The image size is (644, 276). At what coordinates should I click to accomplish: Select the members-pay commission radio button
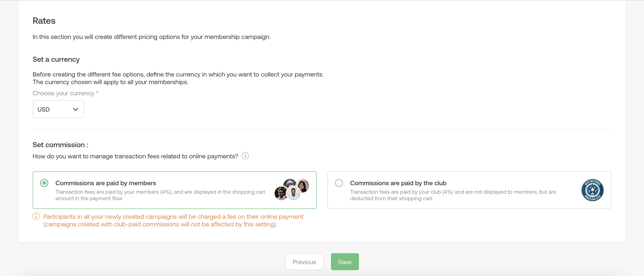coord(44,183)
